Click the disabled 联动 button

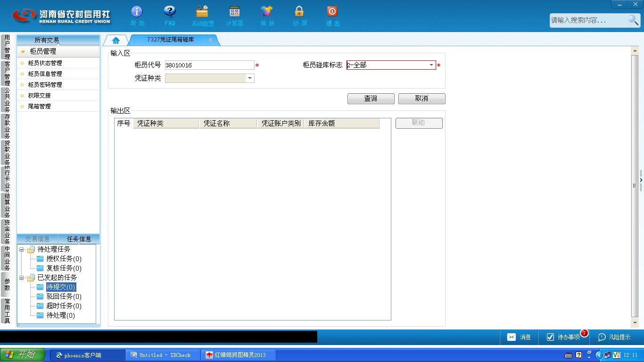(419, 123)
